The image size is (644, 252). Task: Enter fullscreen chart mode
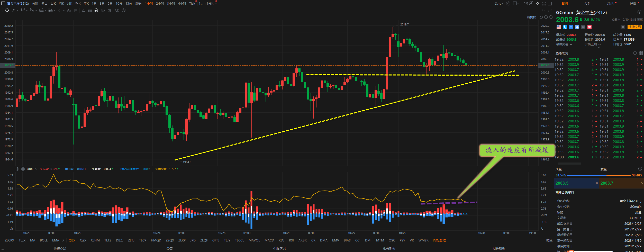tap(544, 3)
